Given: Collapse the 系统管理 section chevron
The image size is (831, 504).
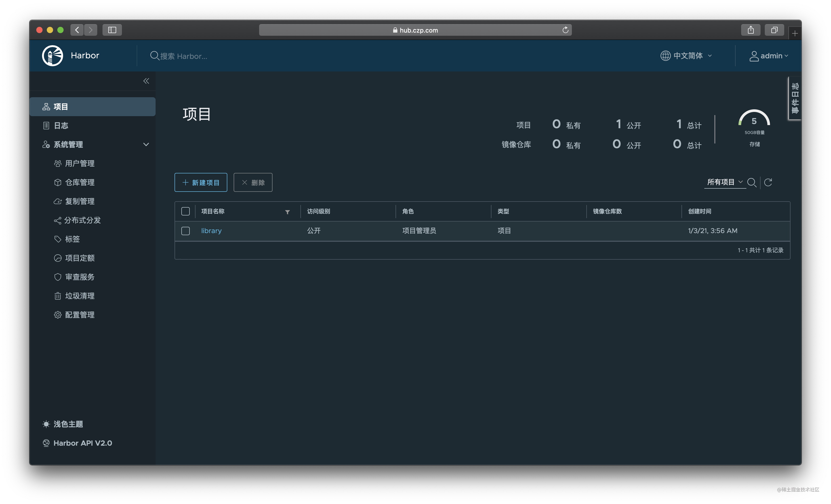Looking at the screenshot, I should [x=146, y=145].
